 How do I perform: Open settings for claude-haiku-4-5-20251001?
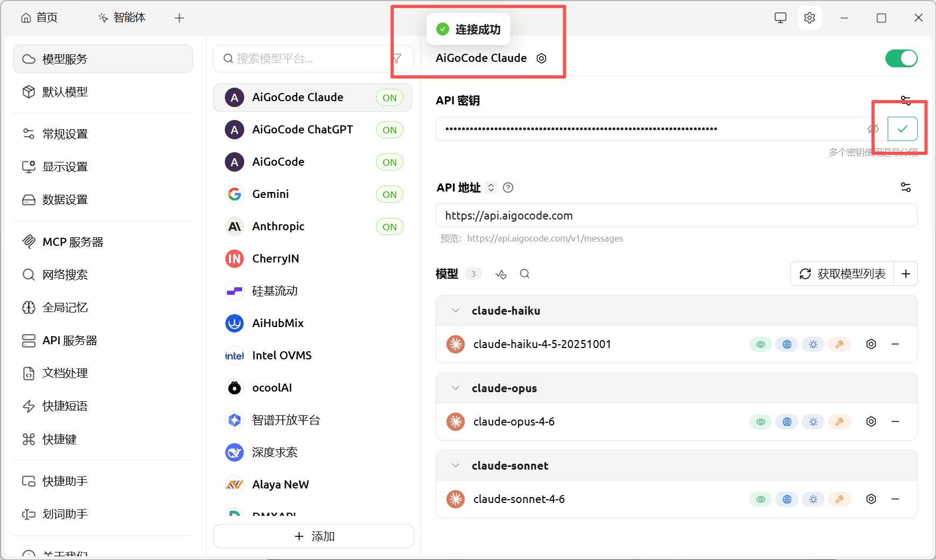click(x=871, y=344)
